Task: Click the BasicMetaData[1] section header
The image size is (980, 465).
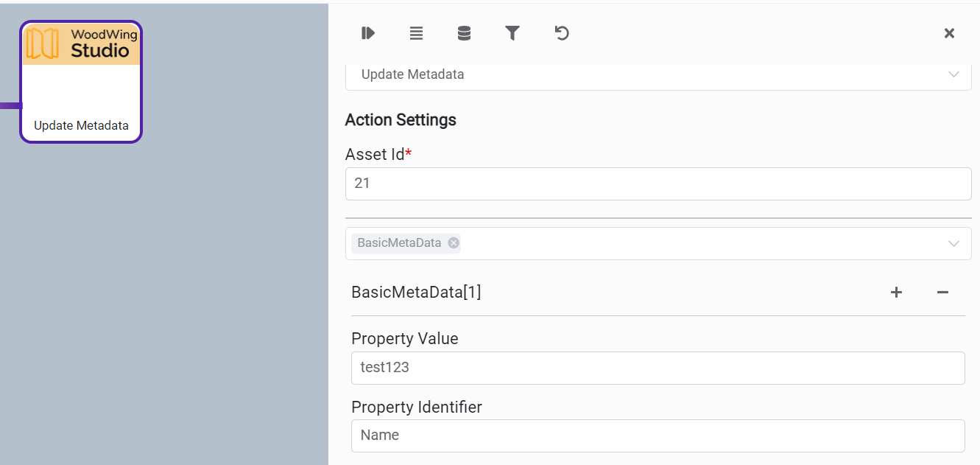Action: pos(416,293)
